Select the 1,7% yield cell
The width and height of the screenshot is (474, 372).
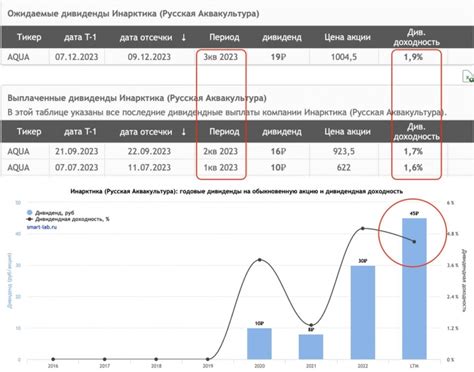(x=413, y=151)
